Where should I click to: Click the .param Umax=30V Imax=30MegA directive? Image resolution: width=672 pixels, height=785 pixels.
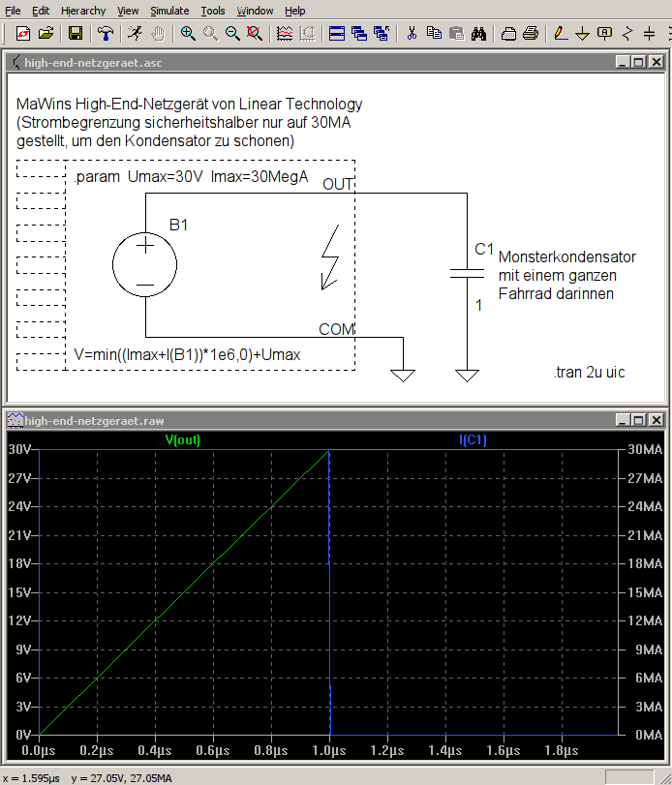point(191,177)
